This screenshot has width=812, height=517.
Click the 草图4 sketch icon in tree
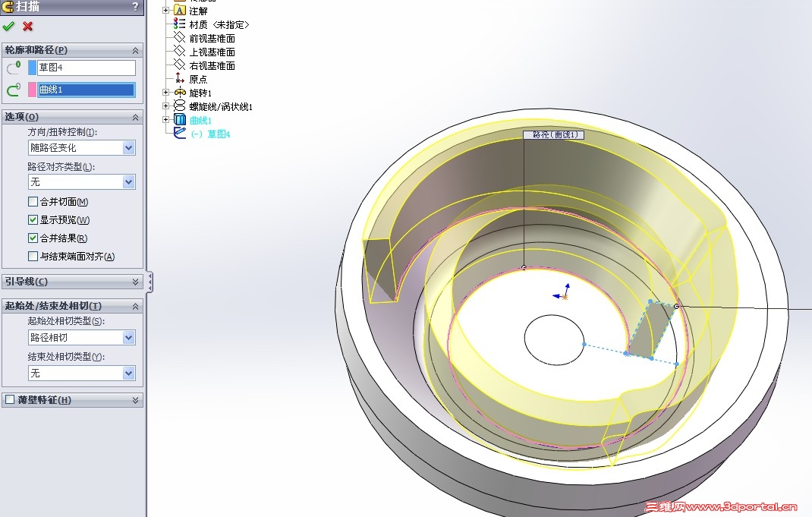[180, 133]
